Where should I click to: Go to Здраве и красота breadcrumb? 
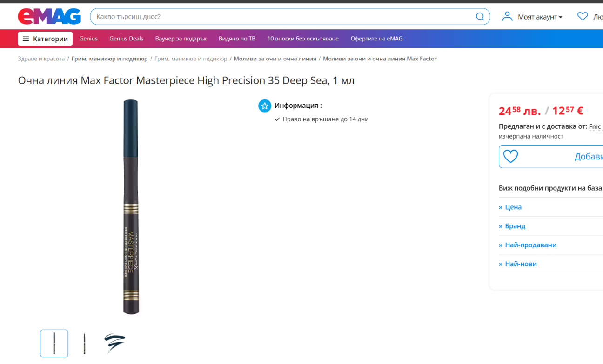point(41,59)
